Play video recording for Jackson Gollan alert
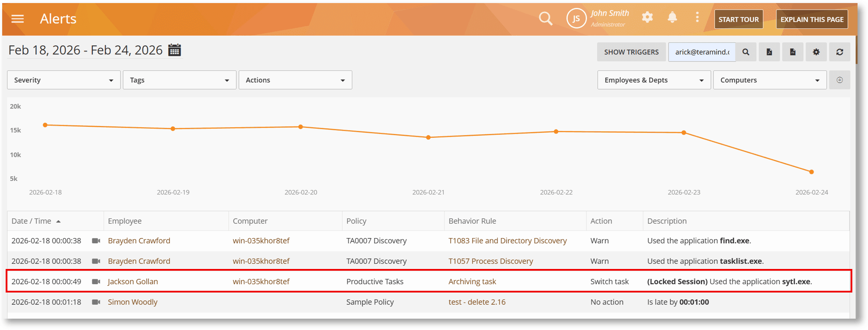 (96, 282)
